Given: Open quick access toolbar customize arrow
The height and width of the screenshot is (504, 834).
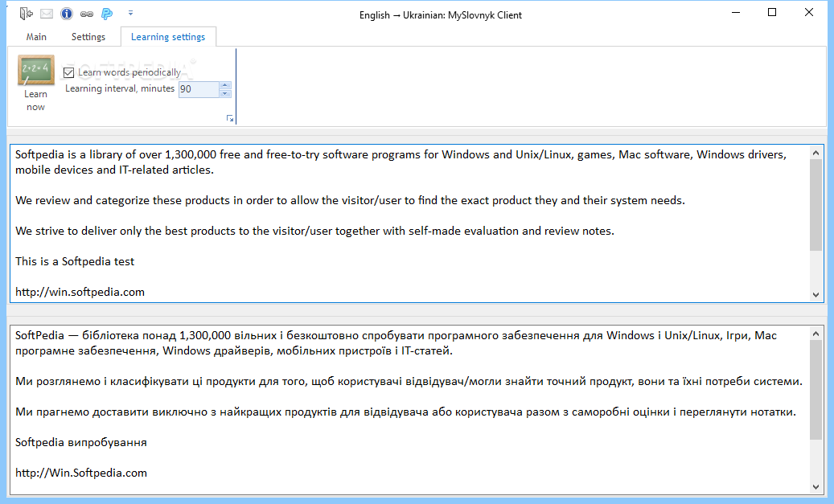Looking at the screenshot, I should [x=130, y=14].
